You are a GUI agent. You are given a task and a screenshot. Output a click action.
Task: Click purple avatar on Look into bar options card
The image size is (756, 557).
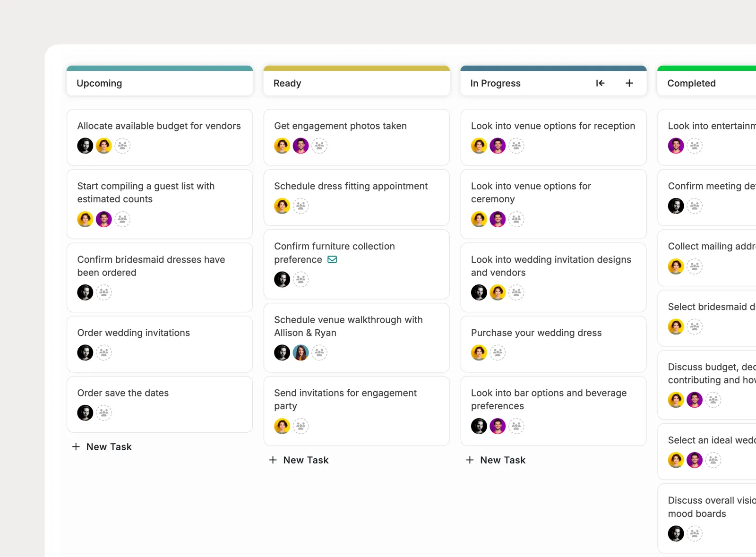pyautogui.click(x=498, y=426)
